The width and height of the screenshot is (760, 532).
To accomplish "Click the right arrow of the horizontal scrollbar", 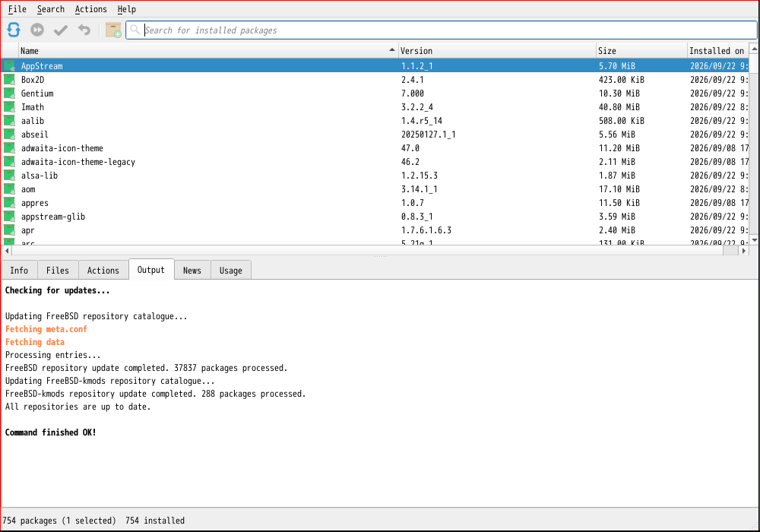I will 743,251.
